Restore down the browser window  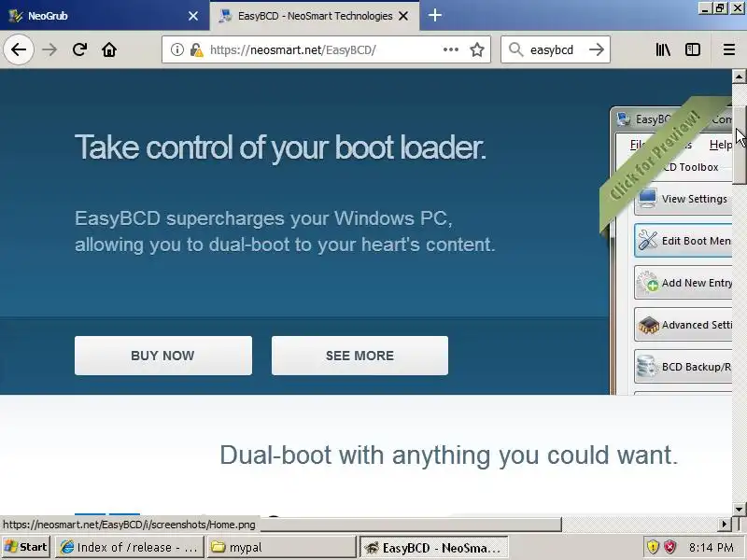(x=720, y=8)
